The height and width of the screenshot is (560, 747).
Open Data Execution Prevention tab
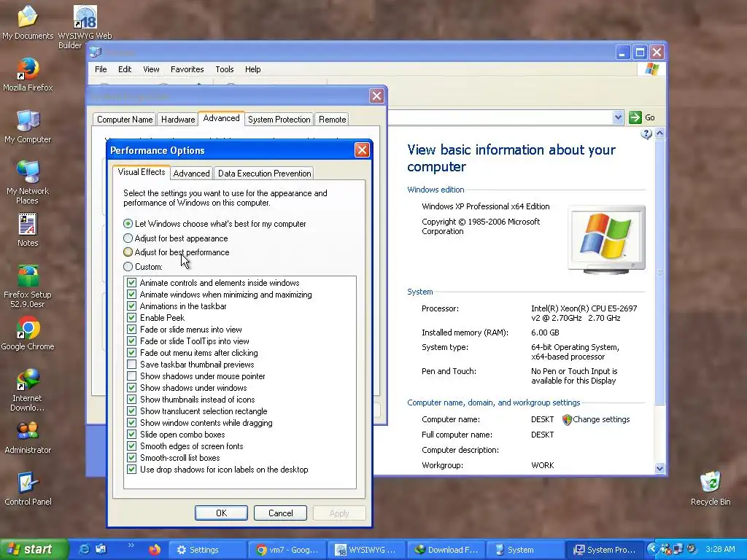click(x=264, y=174)
